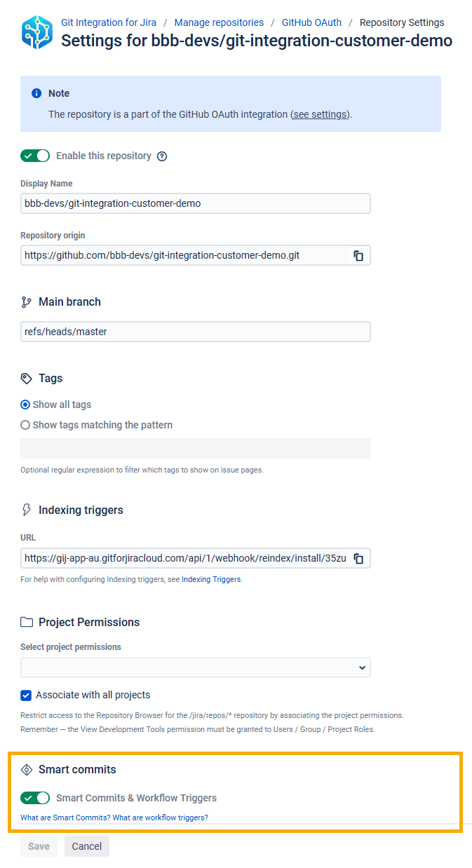The image size is (472, 868).
Task: Copy the indexing trigger webhook URL
Action: coord(358,559)
